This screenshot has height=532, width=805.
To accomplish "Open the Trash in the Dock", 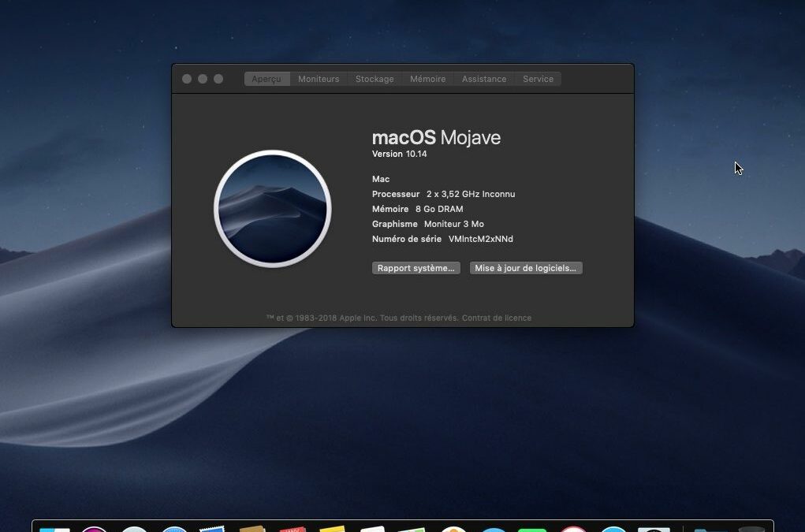I will point(751,529).
